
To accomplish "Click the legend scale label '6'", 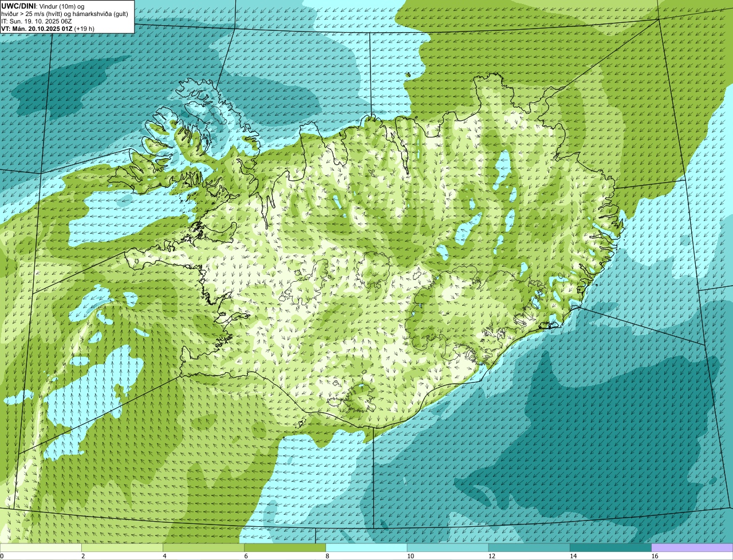I will pos(246,556).
